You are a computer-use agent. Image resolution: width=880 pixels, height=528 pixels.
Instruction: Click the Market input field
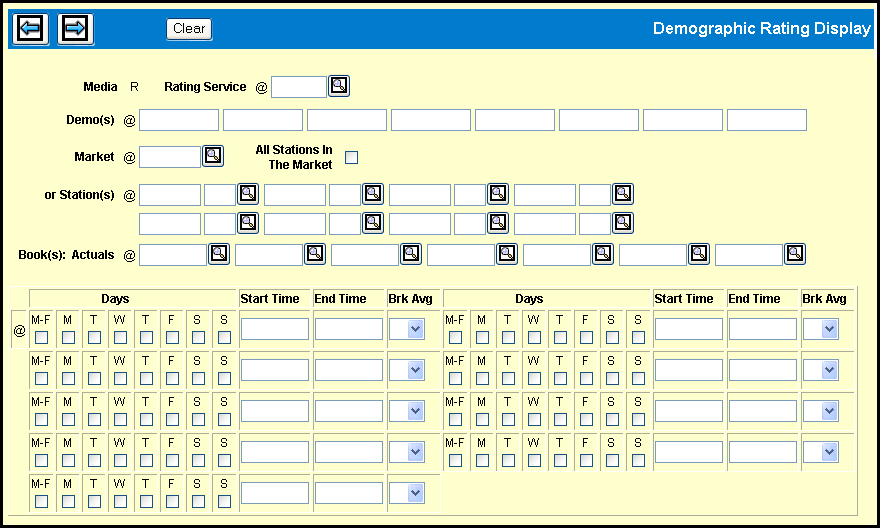coord(170,157)
